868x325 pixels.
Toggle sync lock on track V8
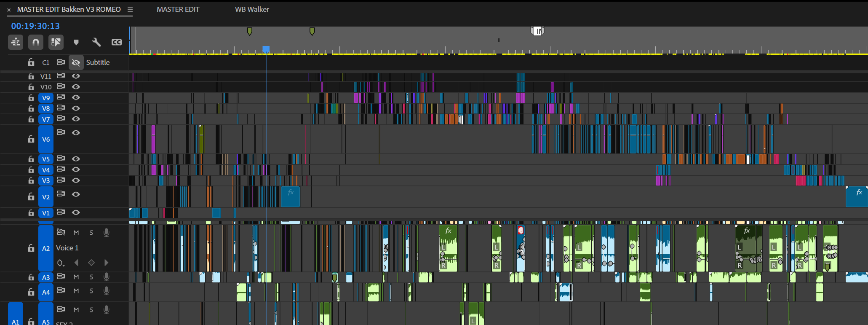pyautogui.click(x=61, y=108)
